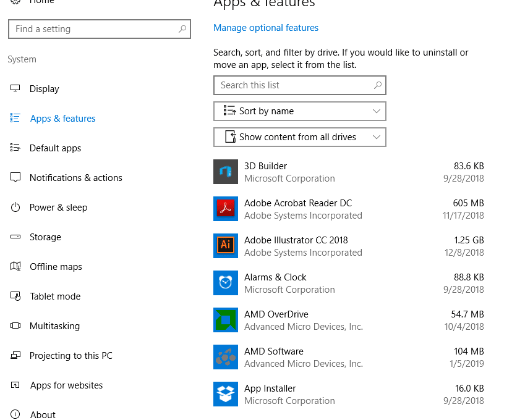The width and height of the screenshot is (512, 420).
Task: Click the 12/8/2018 install date
Action: click(464, 253)
